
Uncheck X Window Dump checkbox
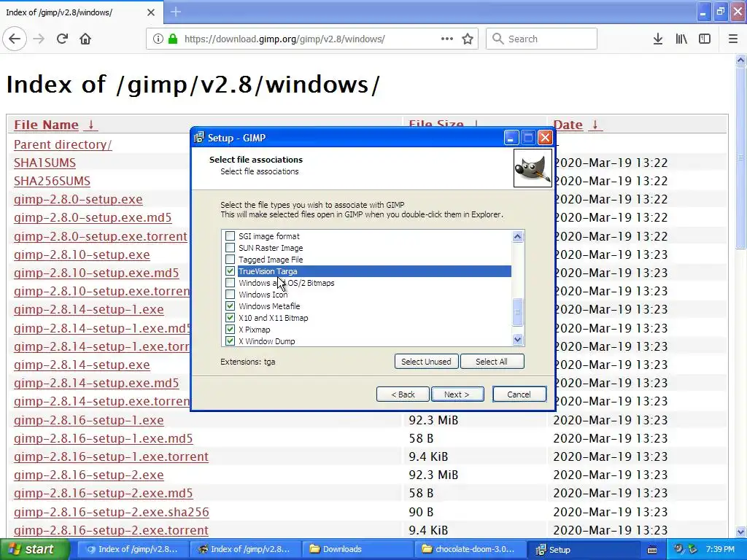click(x=230, y=341)
